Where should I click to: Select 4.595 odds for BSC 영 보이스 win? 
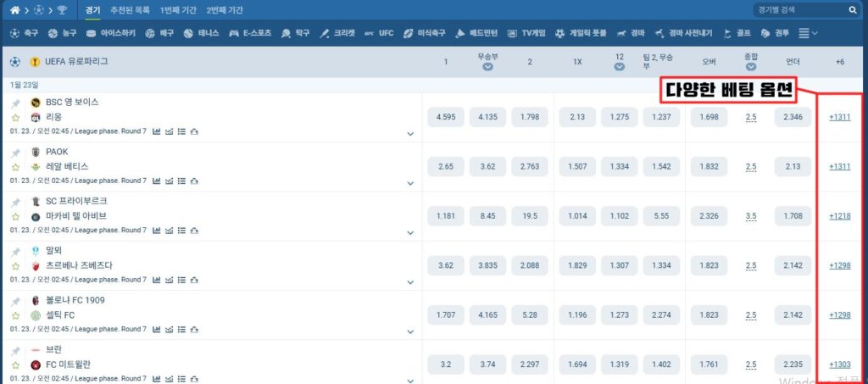click(446, 117)
